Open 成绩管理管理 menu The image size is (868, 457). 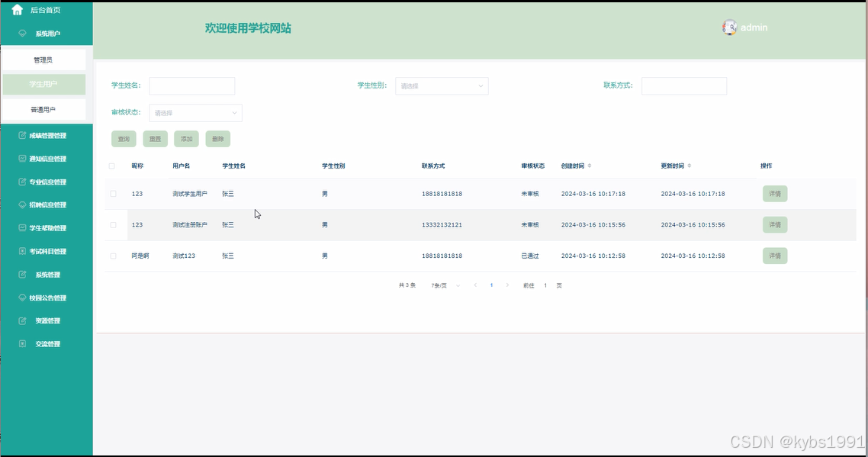click(x=47, y=135)
